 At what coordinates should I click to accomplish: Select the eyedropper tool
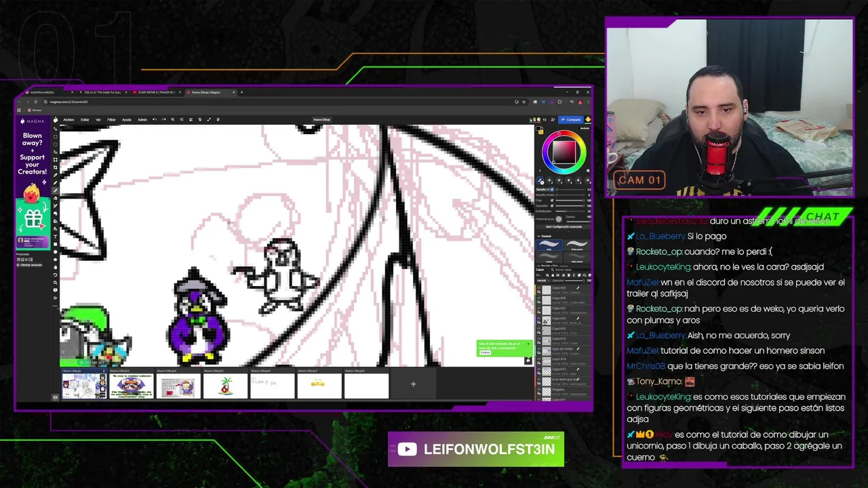pos(55,175)
